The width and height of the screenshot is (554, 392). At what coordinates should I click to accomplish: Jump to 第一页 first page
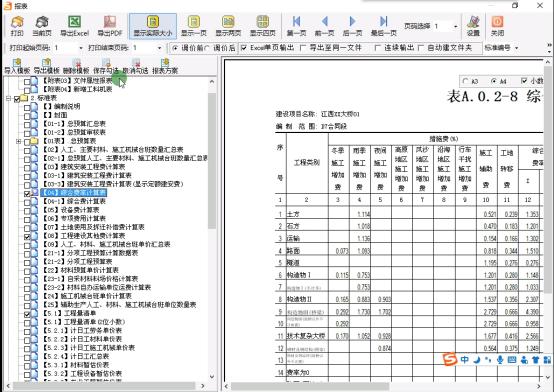click(x=296, y=25)
